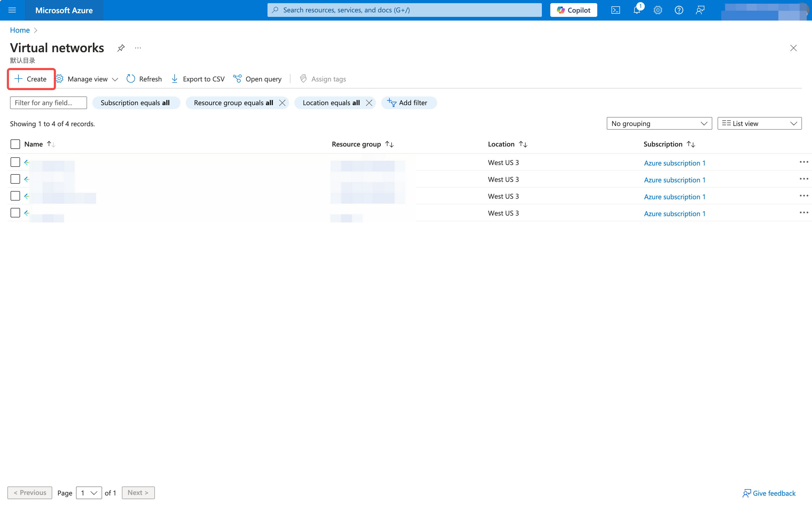Open the List view dropdown

(759, 123)
